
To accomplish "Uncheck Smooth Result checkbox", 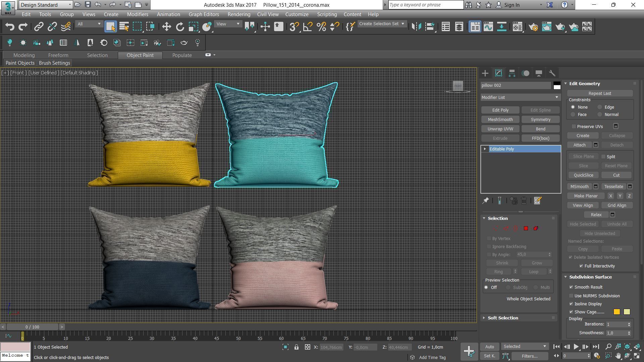I will 571,287.
